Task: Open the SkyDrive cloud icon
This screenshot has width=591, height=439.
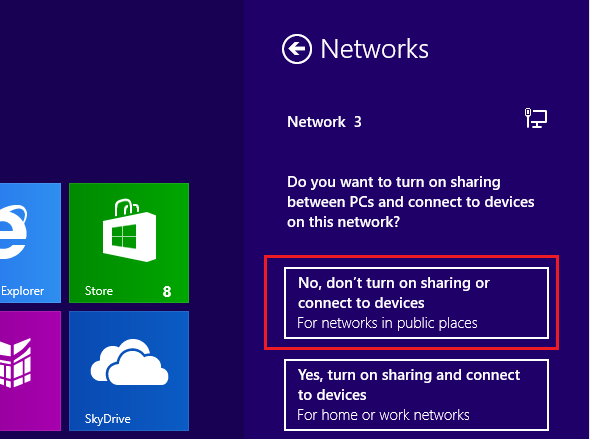Action: [129, 362]
